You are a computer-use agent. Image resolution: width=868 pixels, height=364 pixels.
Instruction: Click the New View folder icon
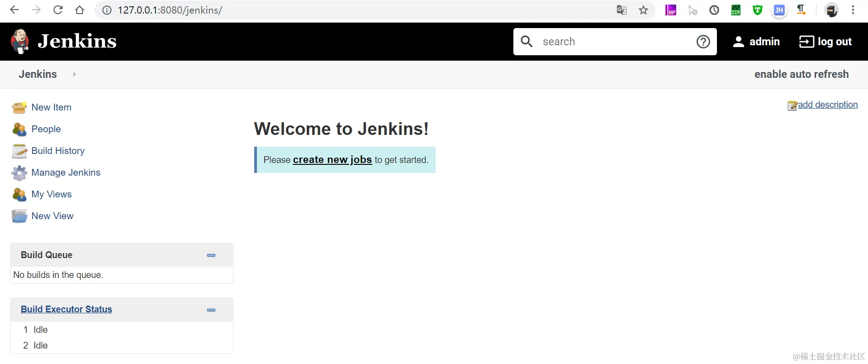19,216
